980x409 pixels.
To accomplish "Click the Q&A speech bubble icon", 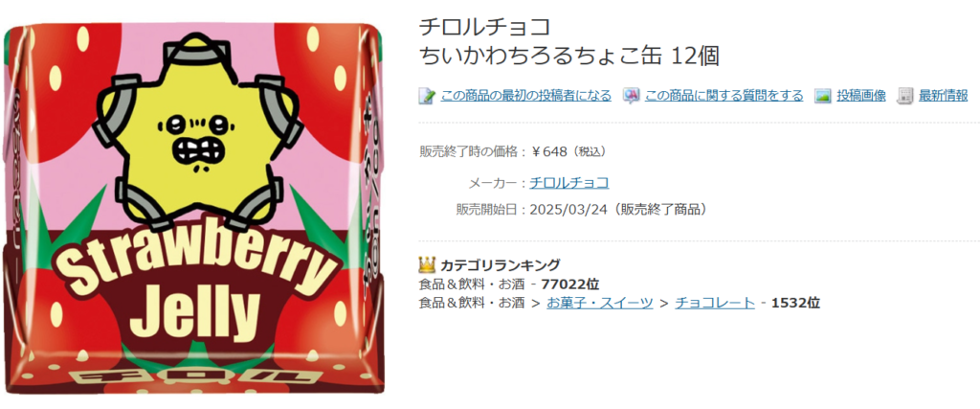I will 632,96.
